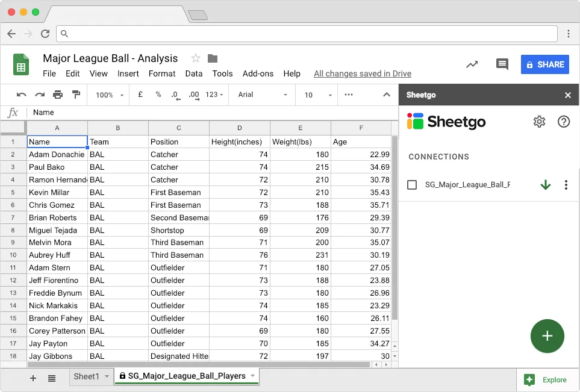Open the Data menu
The width and height of the screenshot is (580, 392).
point(193,73)
